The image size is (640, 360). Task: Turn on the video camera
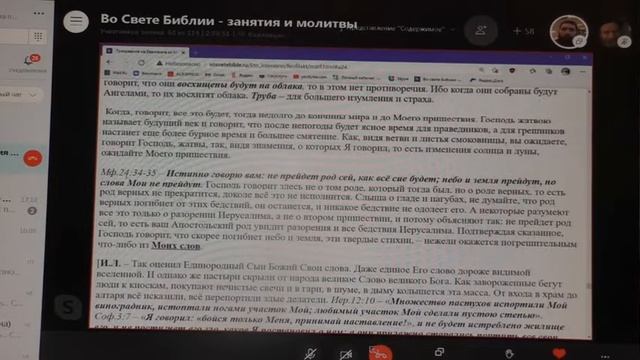click(345, 354)
